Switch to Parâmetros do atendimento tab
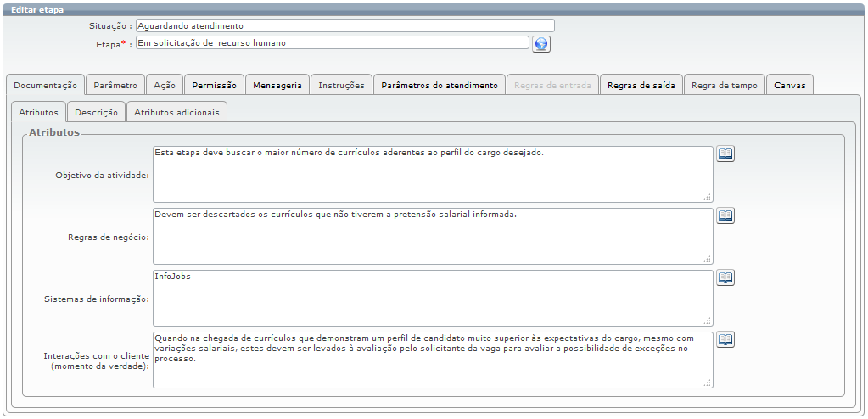The image size is (868, 419). tap(440, 85)
